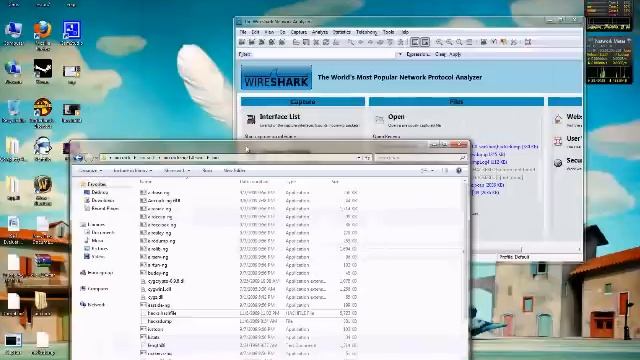Click the Stop capture icon in Wireshark toolbar
The image size is (640, 360).
click(271, 42)
